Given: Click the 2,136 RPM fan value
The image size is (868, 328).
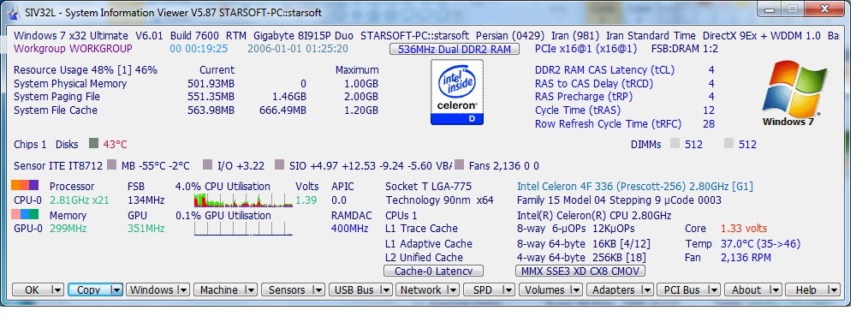Looking at the screenshot, I should point(746,258).
